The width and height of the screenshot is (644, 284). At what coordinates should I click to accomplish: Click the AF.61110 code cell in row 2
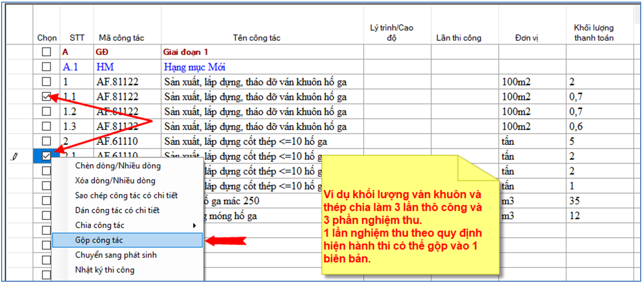click(127, 141)
